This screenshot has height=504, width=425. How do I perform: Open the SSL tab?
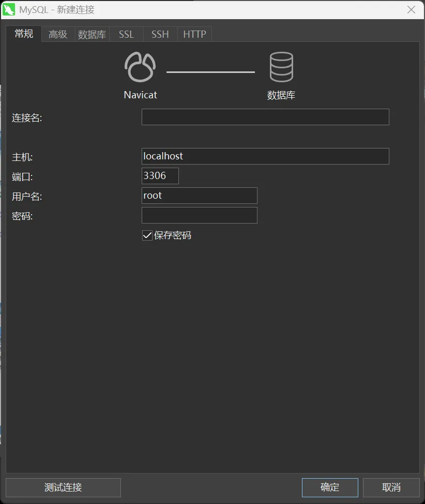tap(126, 35)
